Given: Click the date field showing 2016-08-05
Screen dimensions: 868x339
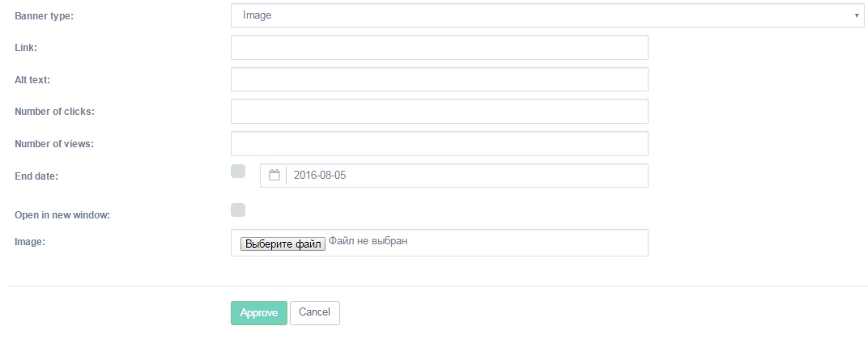Looking at the screenshot, I should 454,176.
